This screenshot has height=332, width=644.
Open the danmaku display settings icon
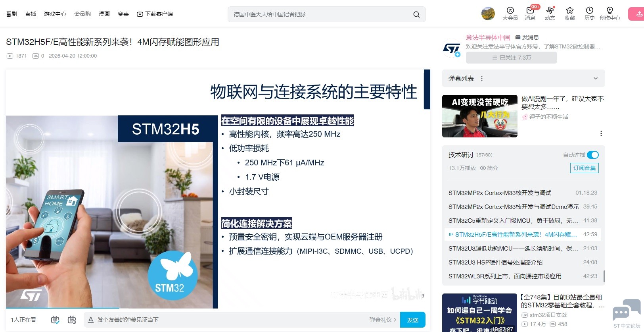(72, 320)
